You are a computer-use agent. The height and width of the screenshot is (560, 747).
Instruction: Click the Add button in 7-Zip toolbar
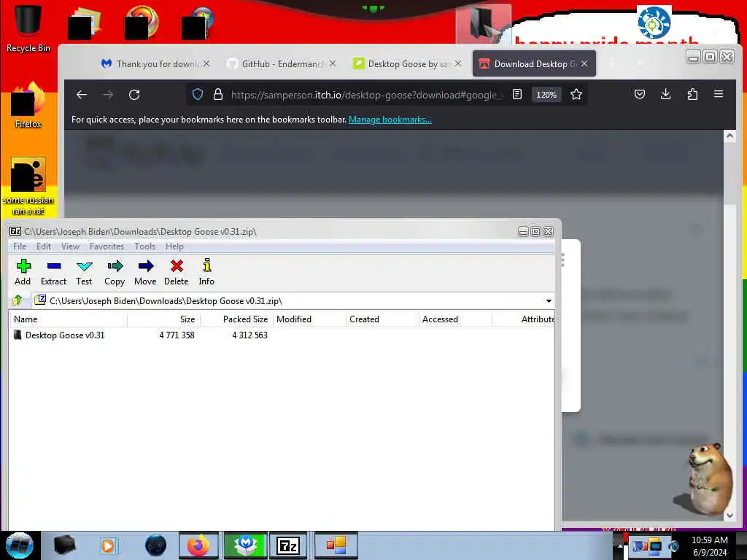23,273
